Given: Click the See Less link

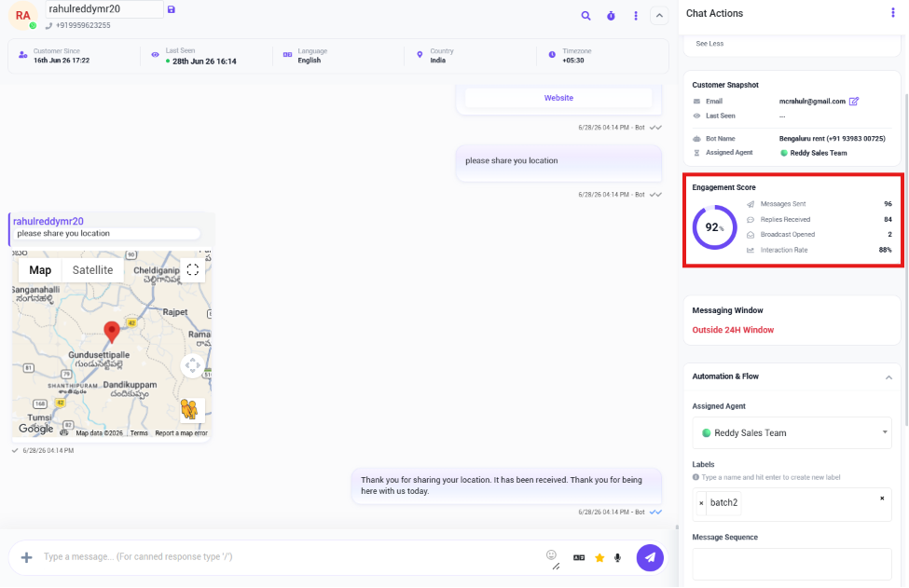Looking at the screenshot, I should point(709,44).
